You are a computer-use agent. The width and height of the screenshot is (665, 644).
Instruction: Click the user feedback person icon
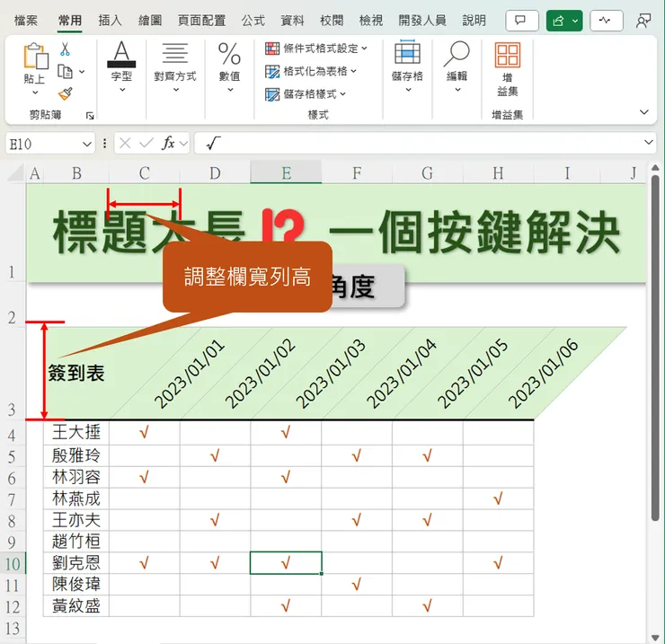[643, 21]
